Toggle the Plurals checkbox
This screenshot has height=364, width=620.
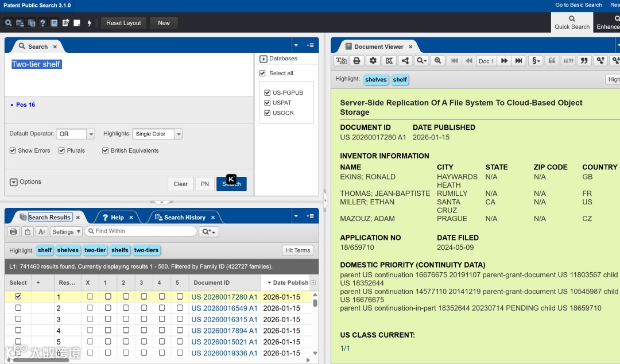point(61,150)
